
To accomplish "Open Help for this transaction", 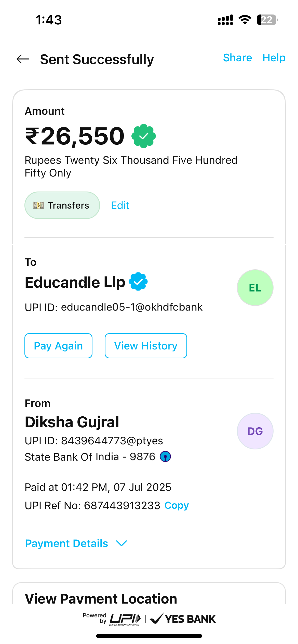I will (274, 58).
